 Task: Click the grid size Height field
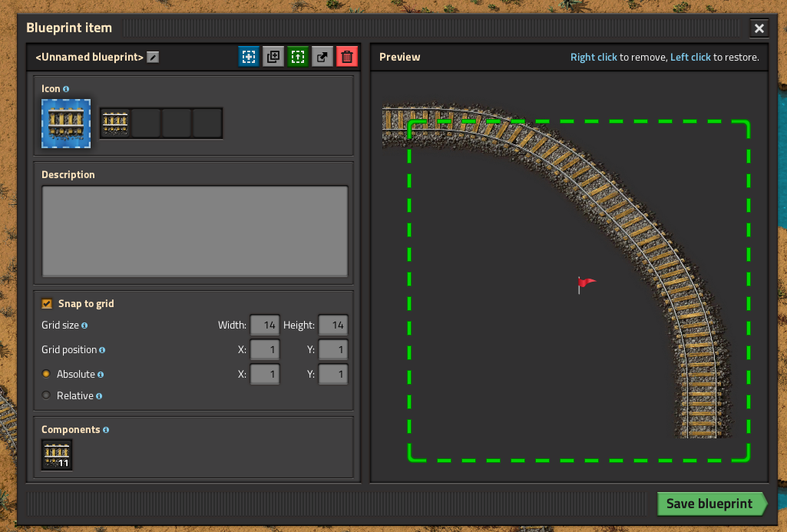tap(332, 325)
